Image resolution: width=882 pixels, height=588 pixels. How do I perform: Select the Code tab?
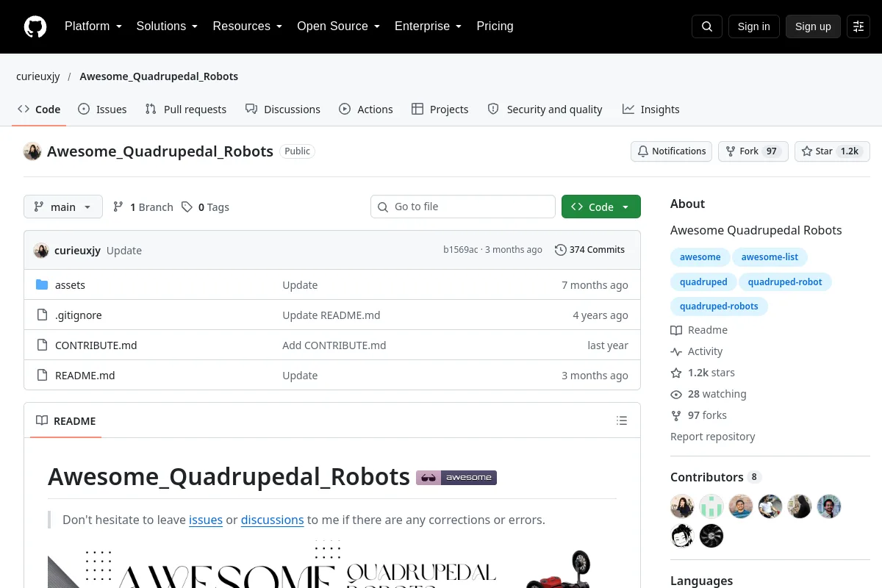point(39,110)
